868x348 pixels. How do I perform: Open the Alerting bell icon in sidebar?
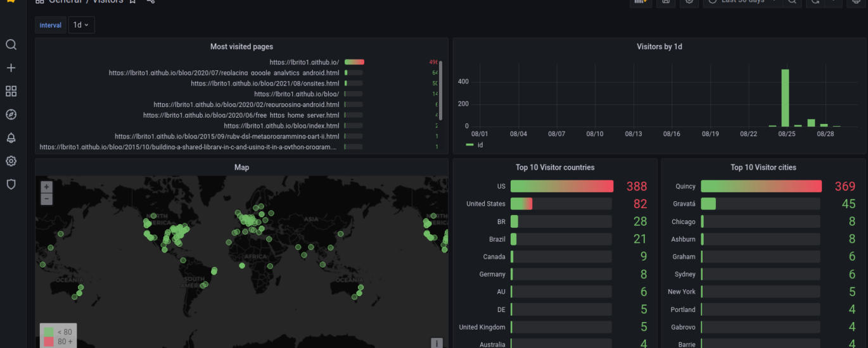(x=11, y=138)
